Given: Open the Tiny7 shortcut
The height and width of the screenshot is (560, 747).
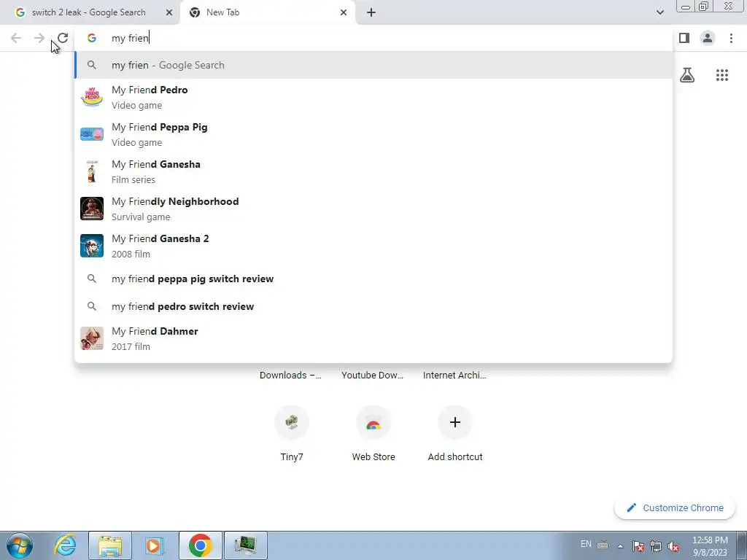Looking at the screenshot, I should (x=292, y=432).
